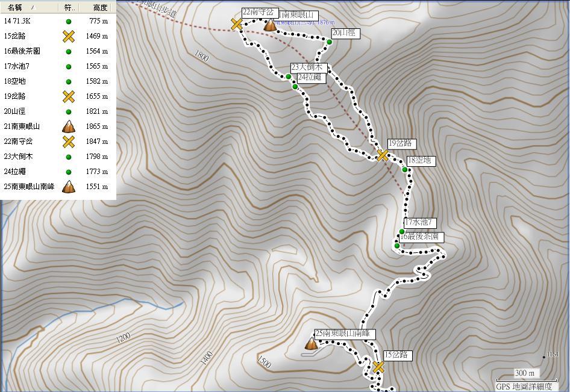This screenshot has height=392, width=570.
Task: Click the 23大倒木 green dot on the map
Action: click(x=288, y=76)
